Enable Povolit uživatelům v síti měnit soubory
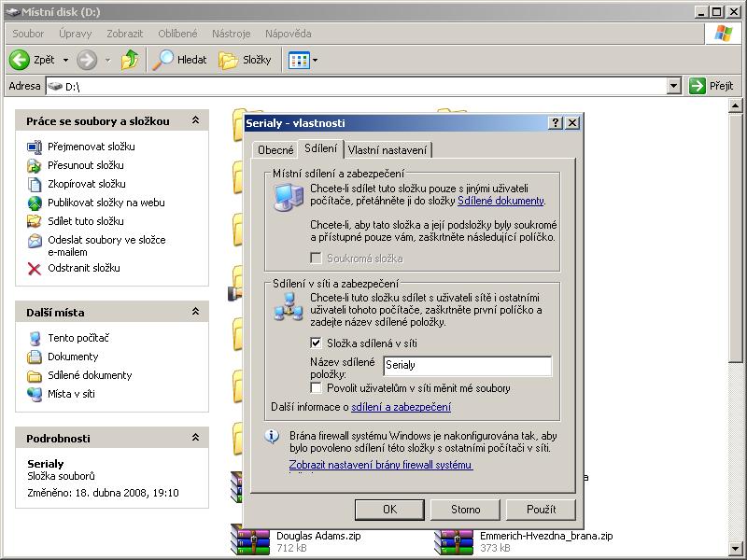 pos(317,387)
